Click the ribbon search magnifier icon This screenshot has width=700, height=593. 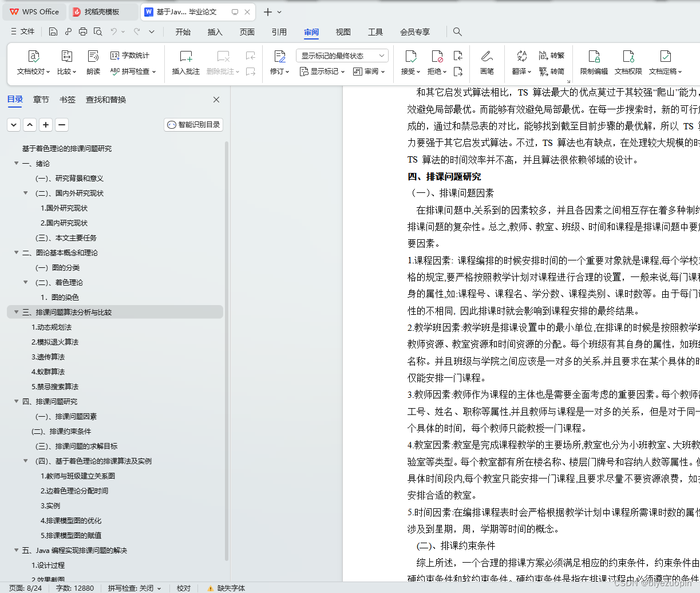click(457, 31)
